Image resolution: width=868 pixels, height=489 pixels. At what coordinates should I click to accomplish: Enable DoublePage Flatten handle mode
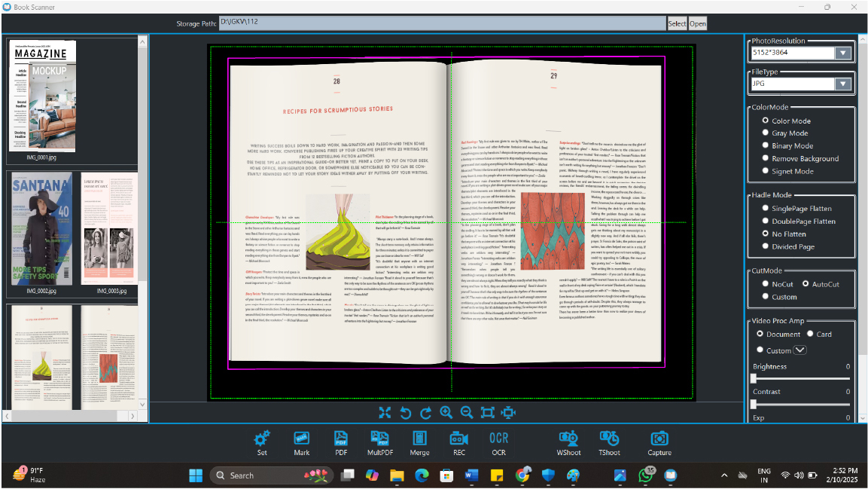(766, 222)
